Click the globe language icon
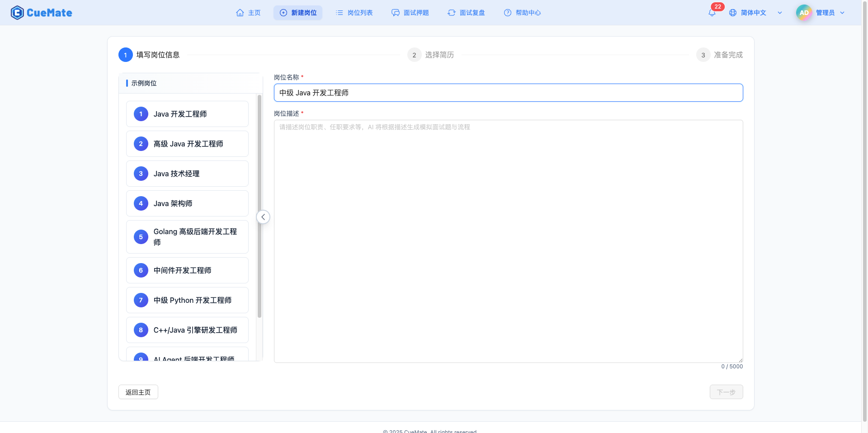868x433 pixels. pos(733,12)
